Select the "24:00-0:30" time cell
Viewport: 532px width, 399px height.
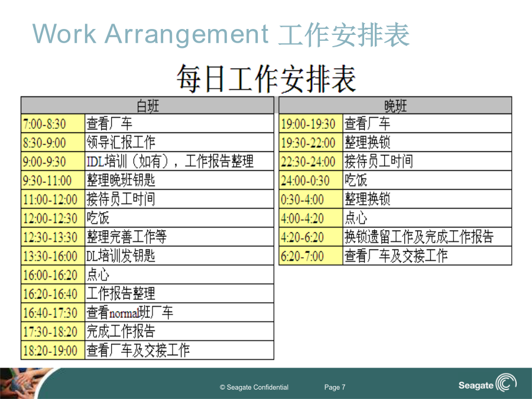pos(311,180)
